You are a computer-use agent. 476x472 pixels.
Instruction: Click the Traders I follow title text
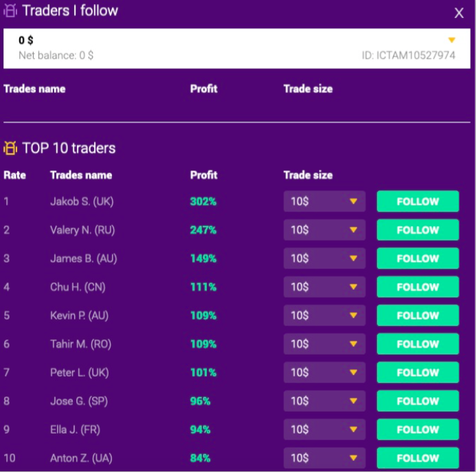tap(70, 11)
